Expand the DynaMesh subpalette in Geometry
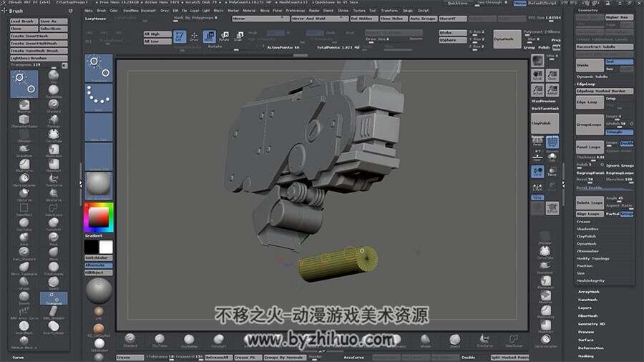Screen dimensions: 644x362 (587, 244)
